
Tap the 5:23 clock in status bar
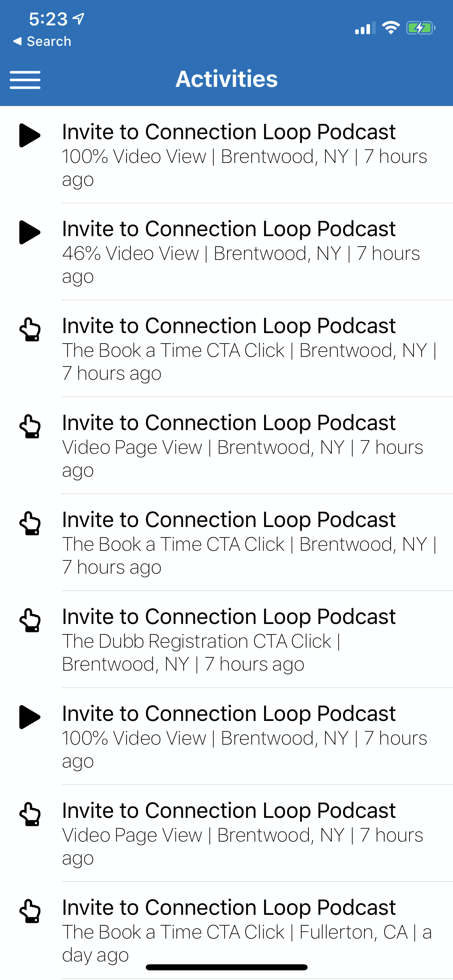(x=48, y=19)
